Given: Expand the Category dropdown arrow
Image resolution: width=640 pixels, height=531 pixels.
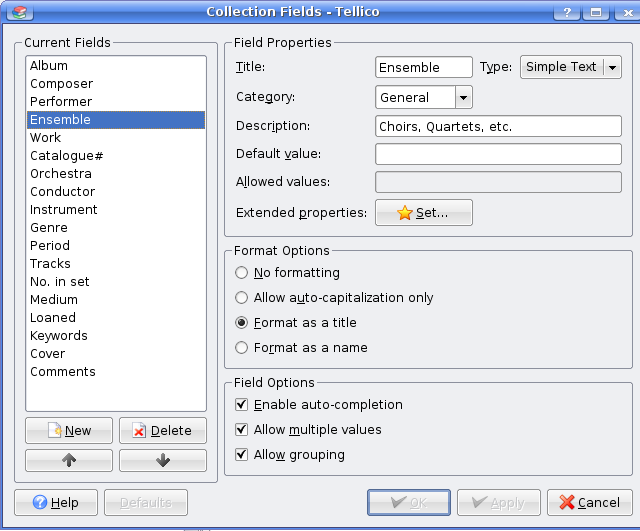Looking at the screenshot, I should pos(463,97).
